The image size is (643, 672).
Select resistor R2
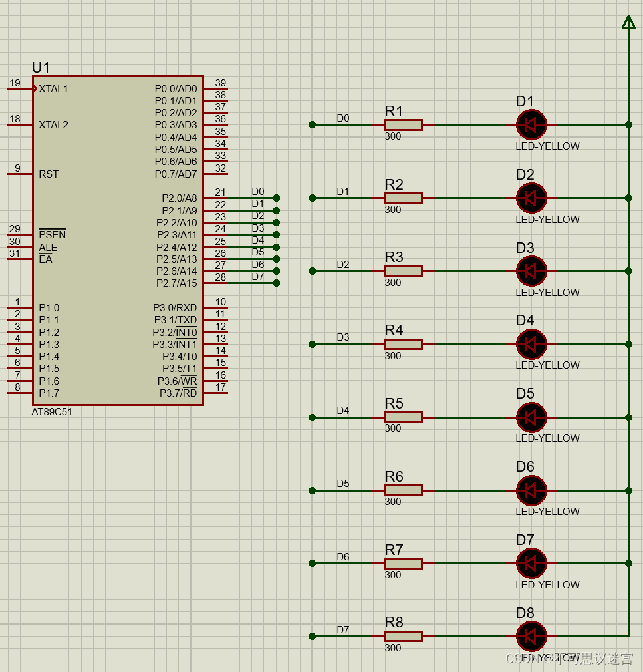404,198
